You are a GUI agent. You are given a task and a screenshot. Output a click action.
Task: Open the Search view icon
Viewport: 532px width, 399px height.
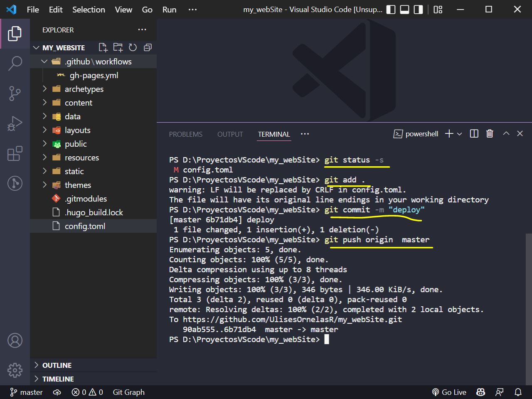15,63
